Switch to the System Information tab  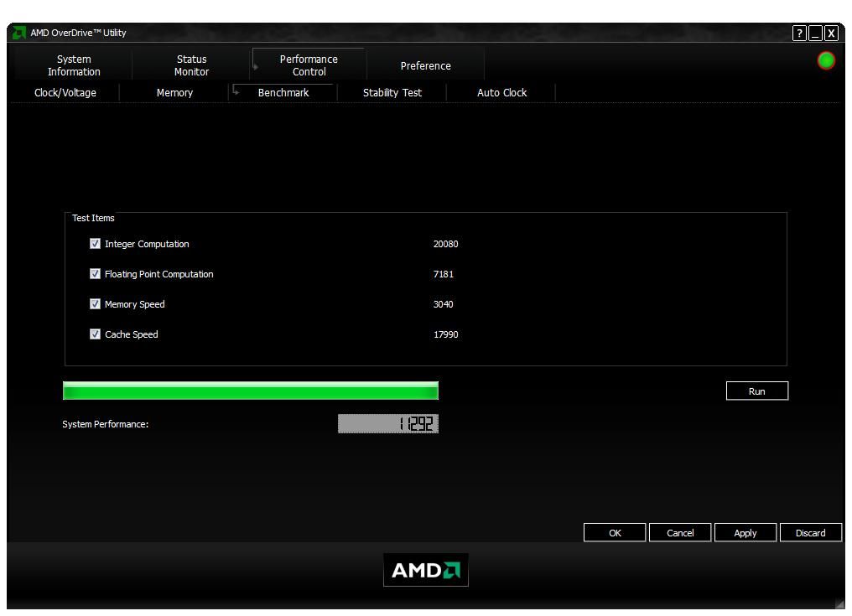click(73, 64)
